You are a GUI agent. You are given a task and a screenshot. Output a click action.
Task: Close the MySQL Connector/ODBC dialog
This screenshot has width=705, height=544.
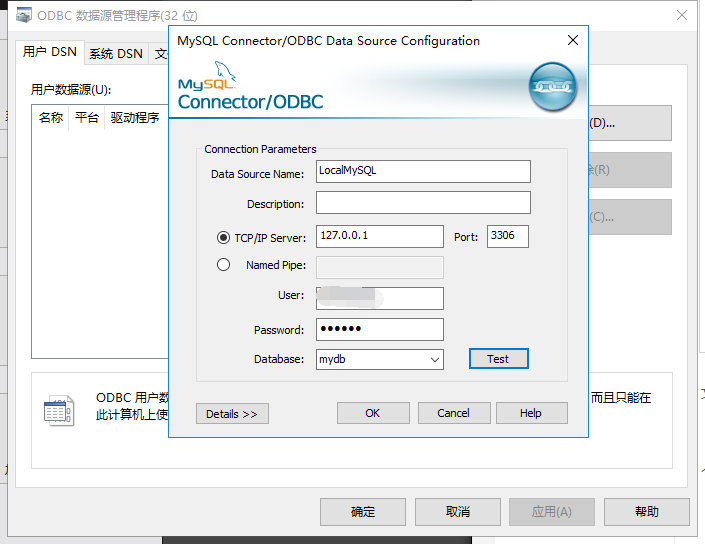click(573, 40)
